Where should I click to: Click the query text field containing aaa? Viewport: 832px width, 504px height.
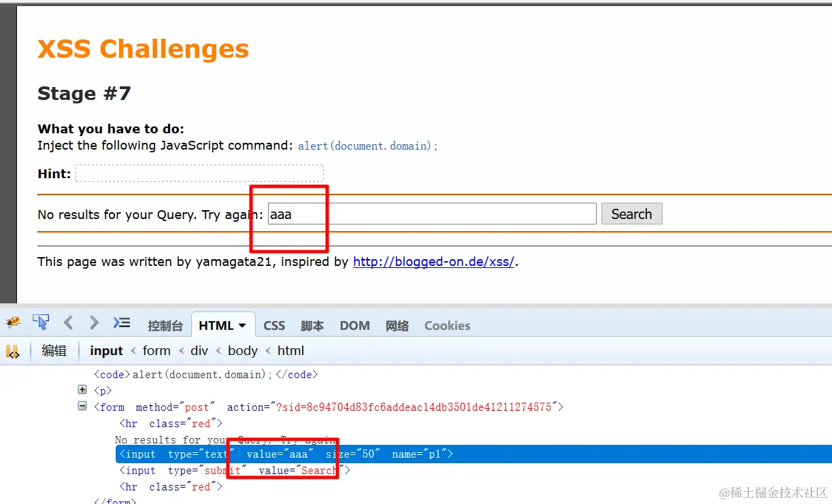(x=432, y=214)
